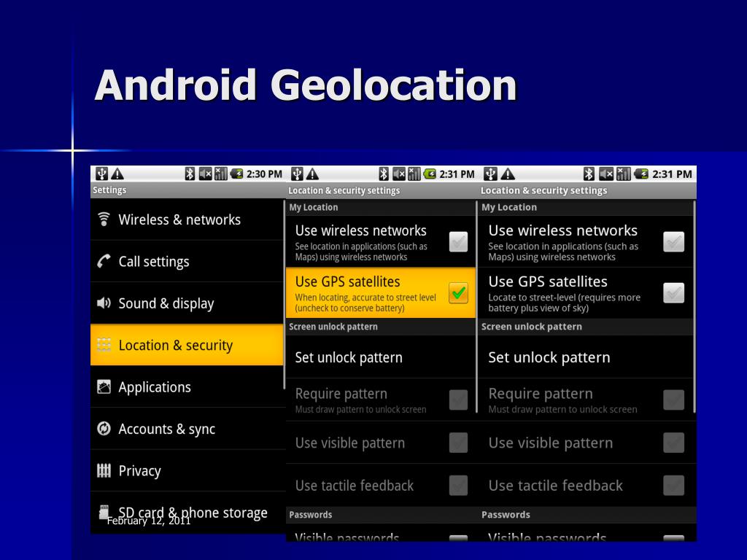The width and height of the screenshot is (747, 560).
Task: Open Applications settings
Action: 187,387
